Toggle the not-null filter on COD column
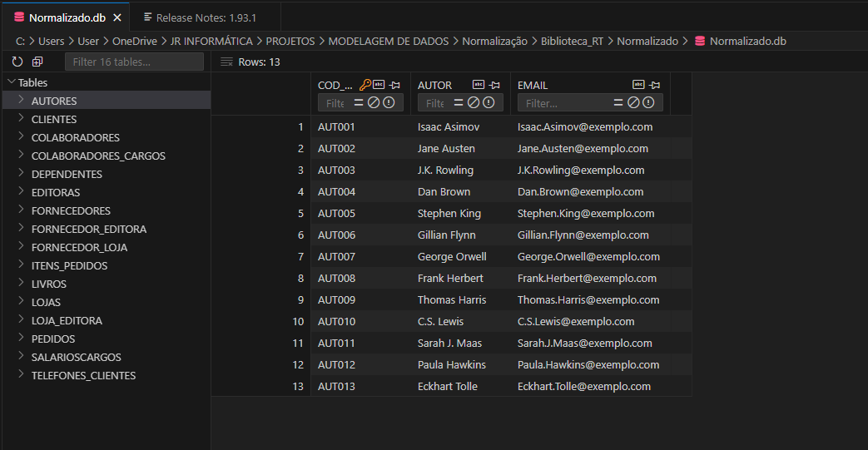This screenshot has width=868, height=450. point(388,103)
